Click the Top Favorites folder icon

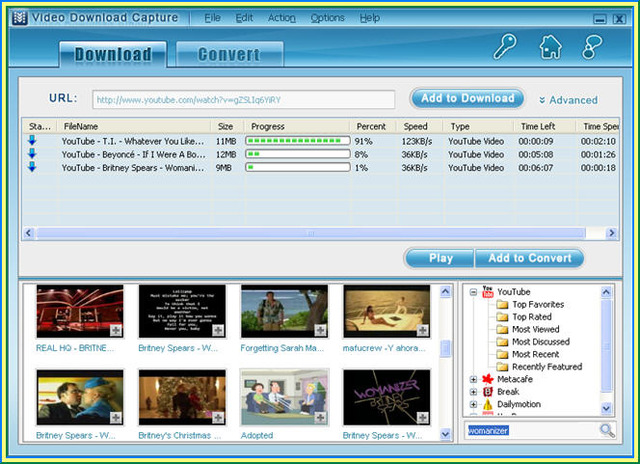coord(502,304)
